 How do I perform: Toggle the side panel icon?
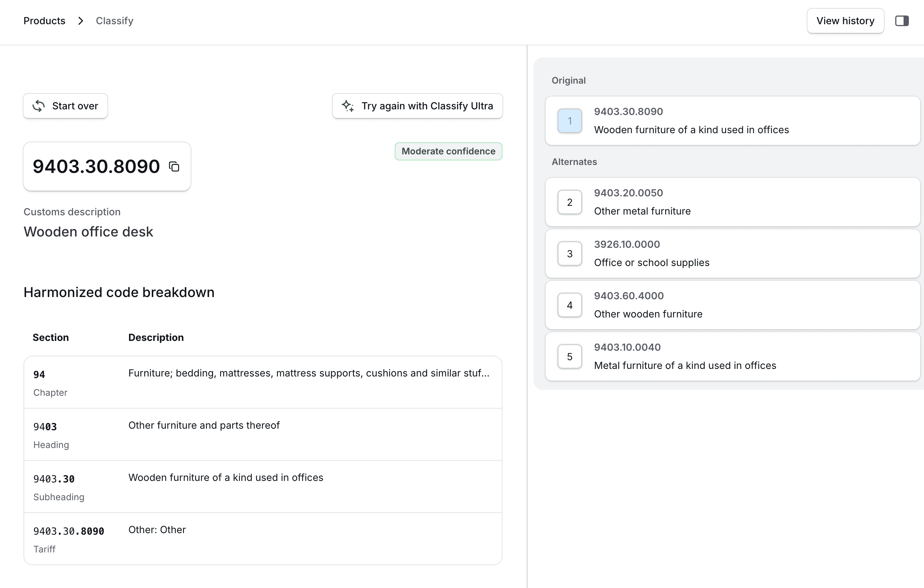coord(902,21)
